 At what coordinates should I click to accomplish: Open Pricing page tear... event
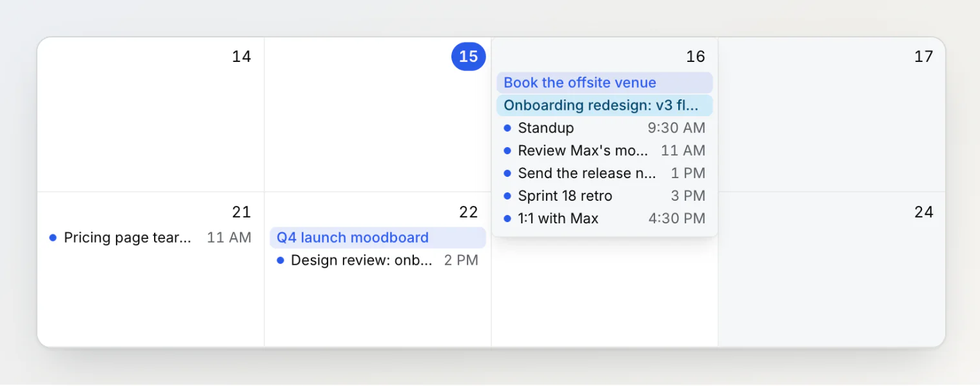click(x=151, y=238)
